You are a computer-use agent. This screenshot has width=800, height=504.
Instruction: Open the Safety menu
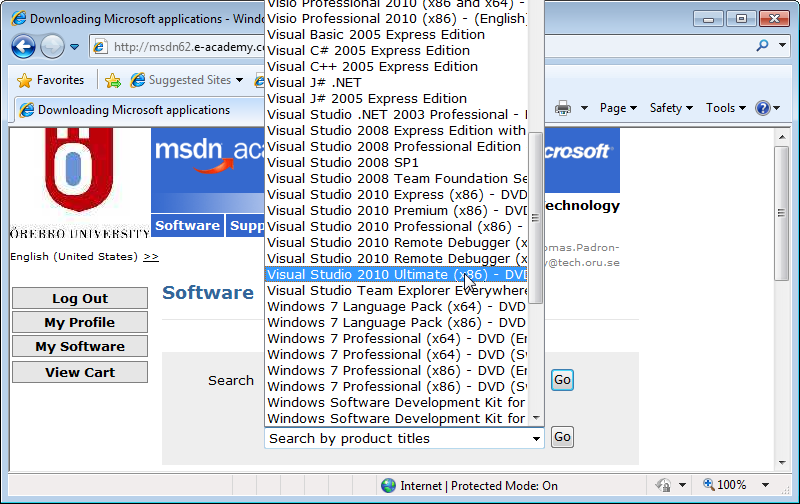click(x=671, y=108)
